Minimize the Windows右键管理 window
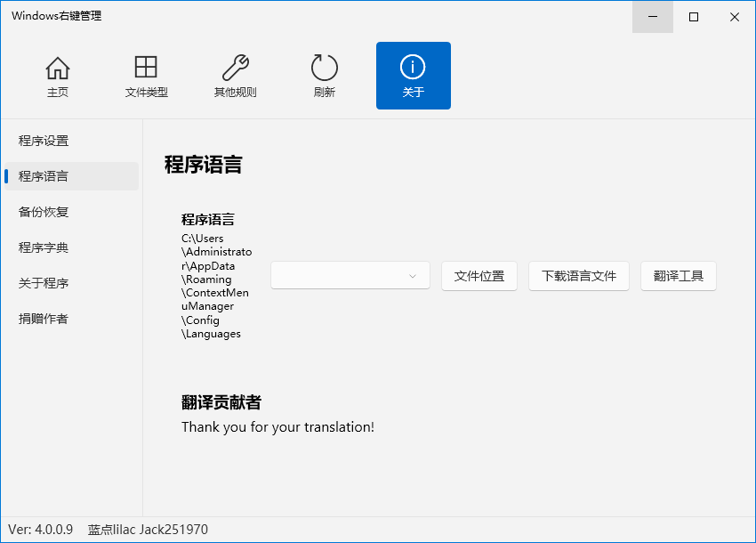This screenshot has height=543, width=756. (653, 17)
